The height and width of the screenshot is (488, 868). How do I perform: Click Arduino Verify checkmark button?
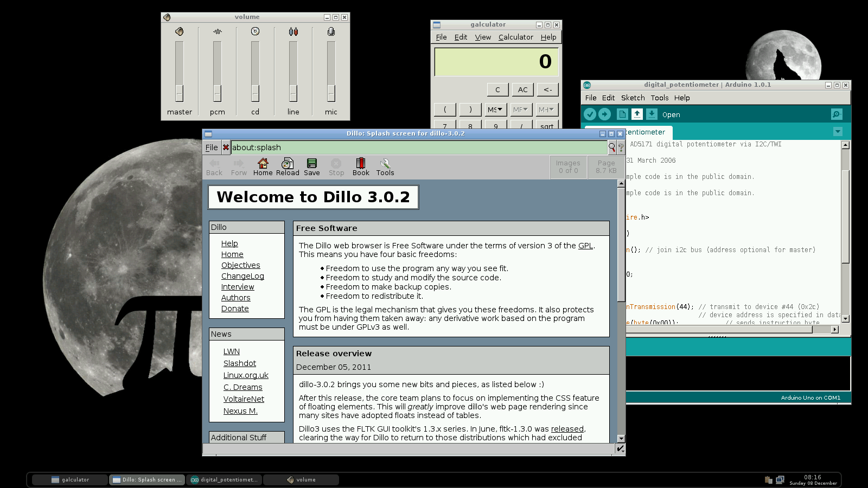590,114
